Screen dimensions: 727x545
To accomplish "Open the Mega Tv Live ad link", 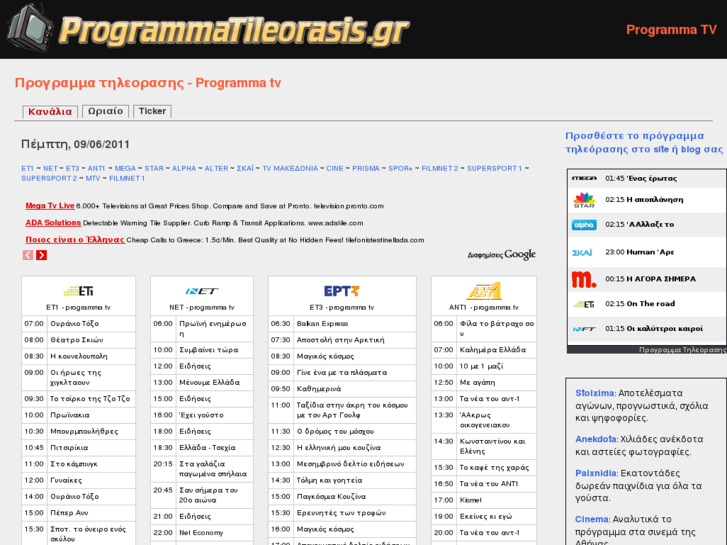I will click(x=50, y=205).
